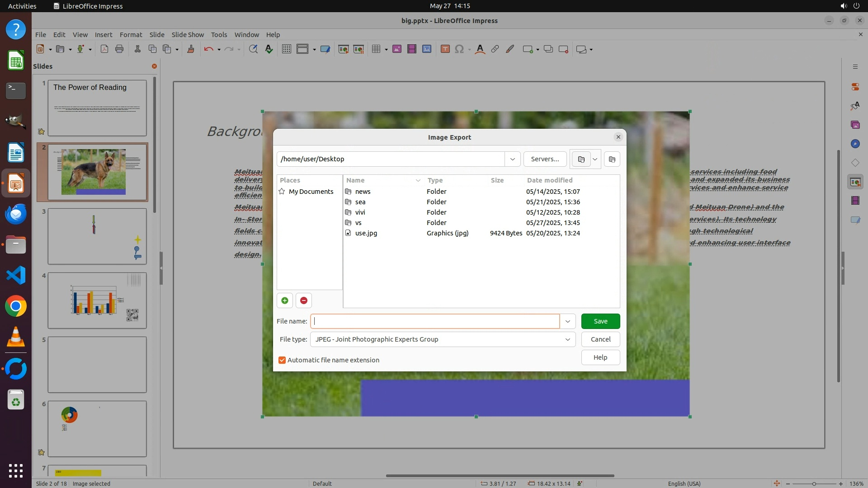The image size is (868, 488).
Task: Click the Print toolbar icon
Action: [119, 49]
